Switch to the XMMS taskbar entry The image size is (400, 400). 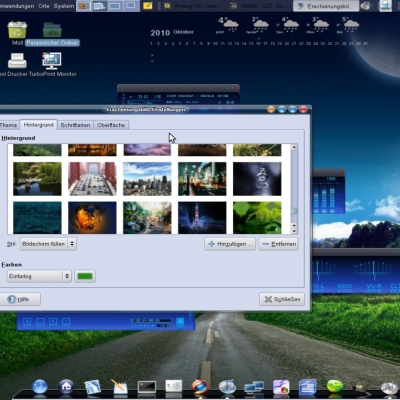tap(258, 6)
